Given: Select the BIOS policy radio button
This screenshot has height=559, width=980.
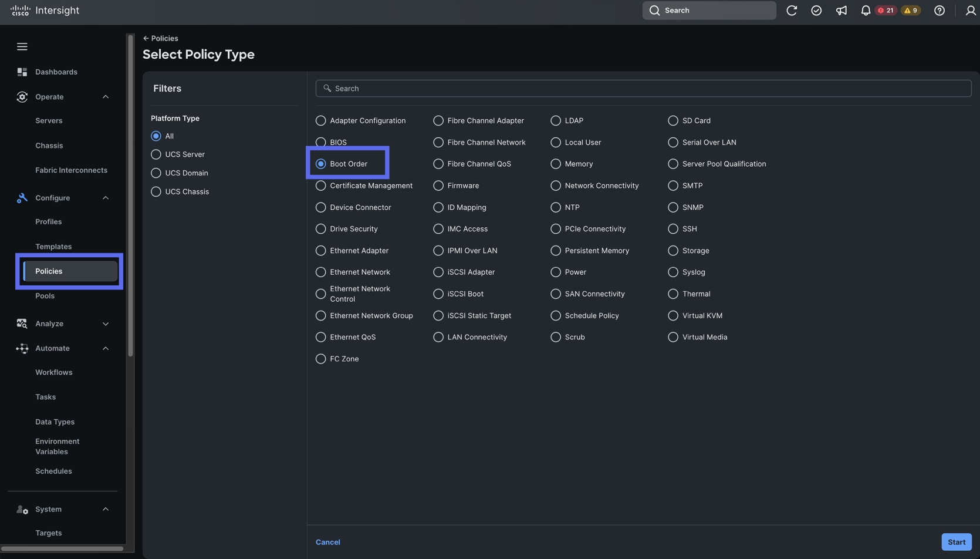Looking at the screenshot, I should coord(321,142).
